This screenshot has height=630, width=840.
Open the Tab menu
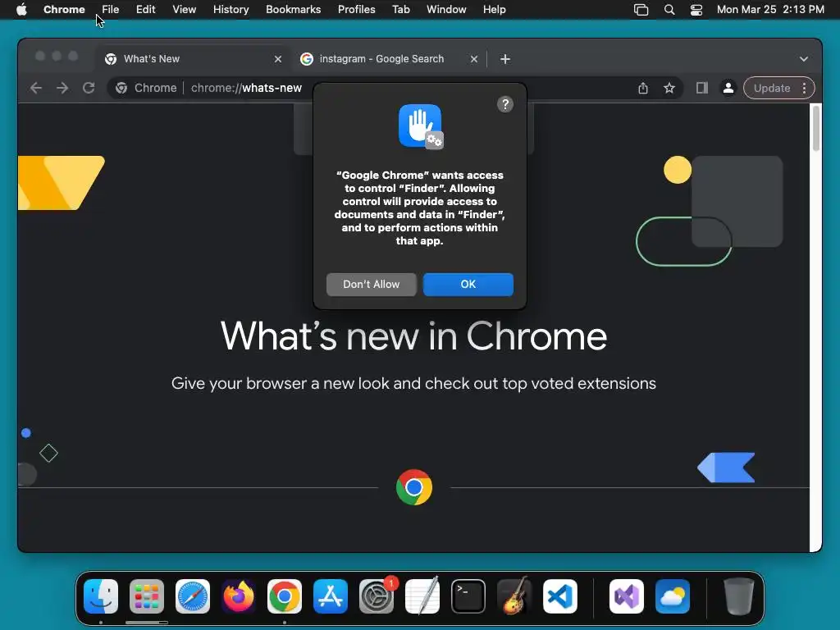point(400,10)
